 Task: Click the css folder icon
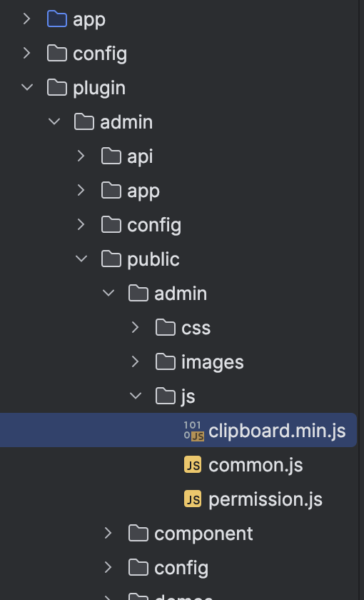166,328
